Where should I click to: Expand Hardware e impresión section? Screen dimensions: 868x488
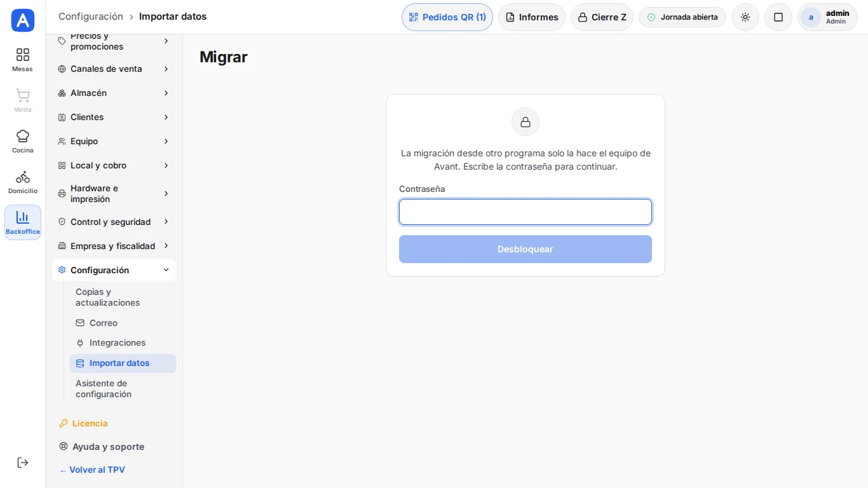click(x=114, y=194)
